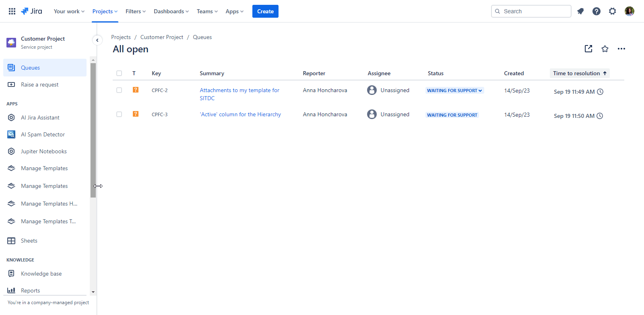Open the app switcher grid icon
The height and width of the screenshot is (315, 644).
pyautogui.click(x=12, y=11)
